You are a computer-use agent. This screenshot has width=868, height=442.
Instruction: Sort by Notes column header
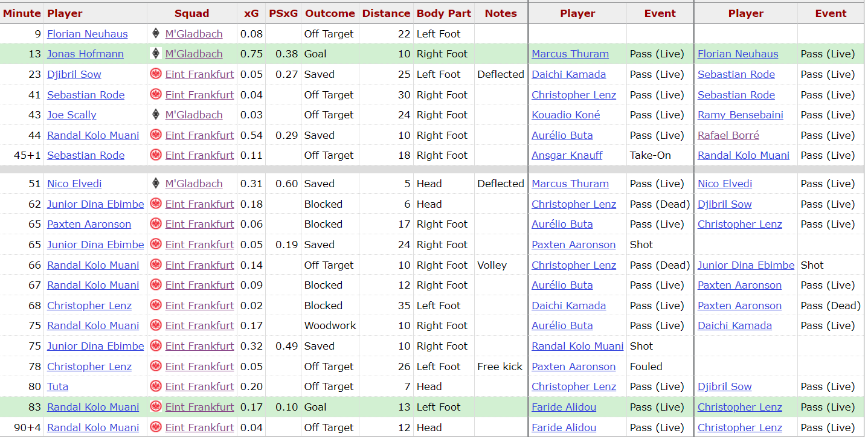pyautogui.click(x=501, y=13)
